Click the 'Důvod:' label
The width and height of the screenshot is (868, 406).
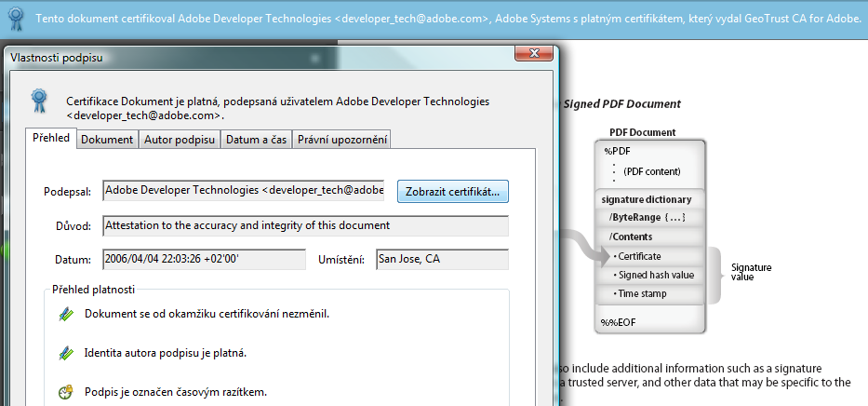73,226
